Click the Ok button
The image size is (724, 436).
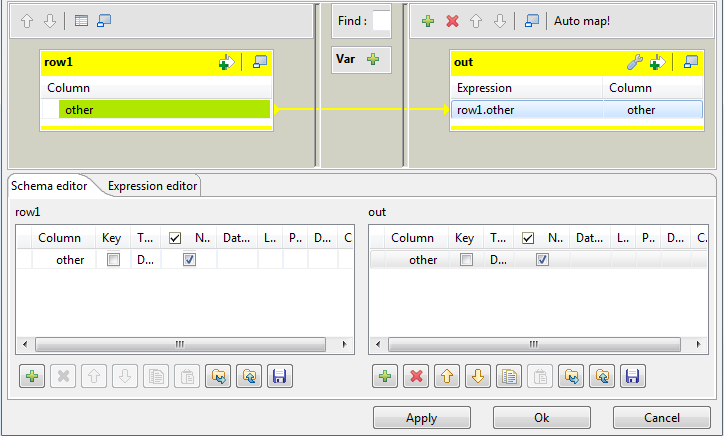click(542, 418)
